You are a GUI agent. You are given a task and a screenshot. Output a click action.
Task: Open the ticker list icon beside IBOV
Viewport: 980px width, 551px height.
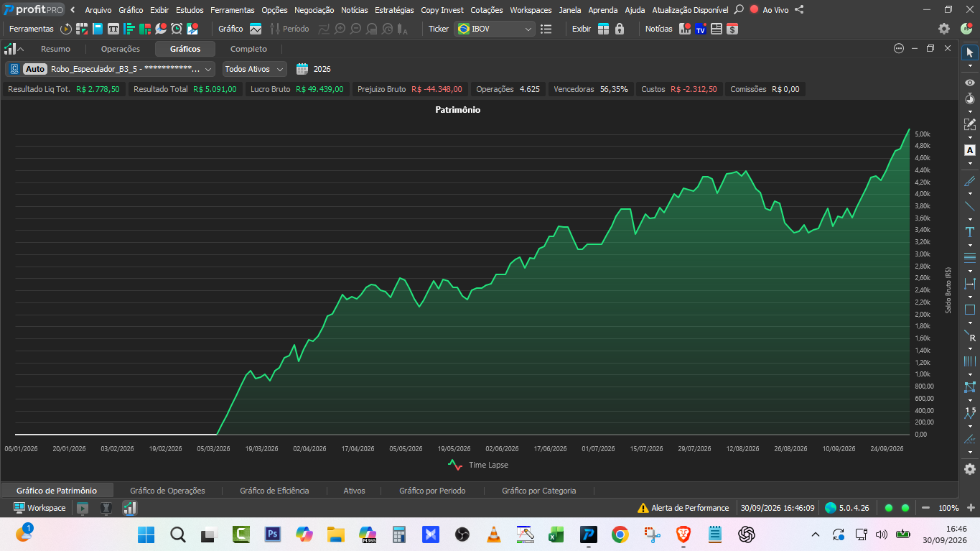tap(546, 29)
